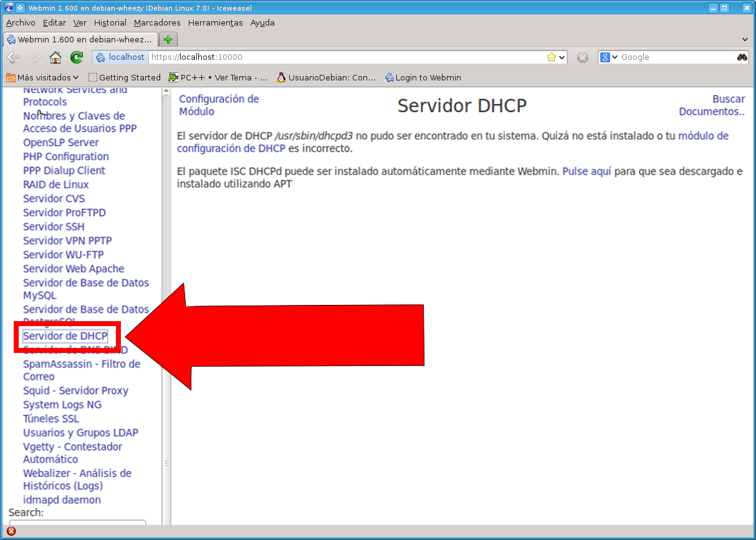This screenshot has height=540, width=756.
Task: Open Servidor ProFTPD module
Action: tap(64, 213)
